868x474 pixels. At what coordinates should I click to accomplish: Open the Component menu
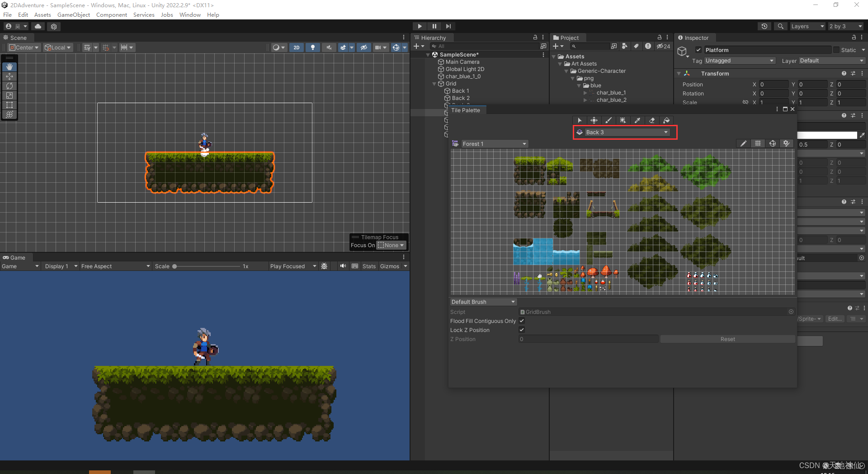(112, 15)
